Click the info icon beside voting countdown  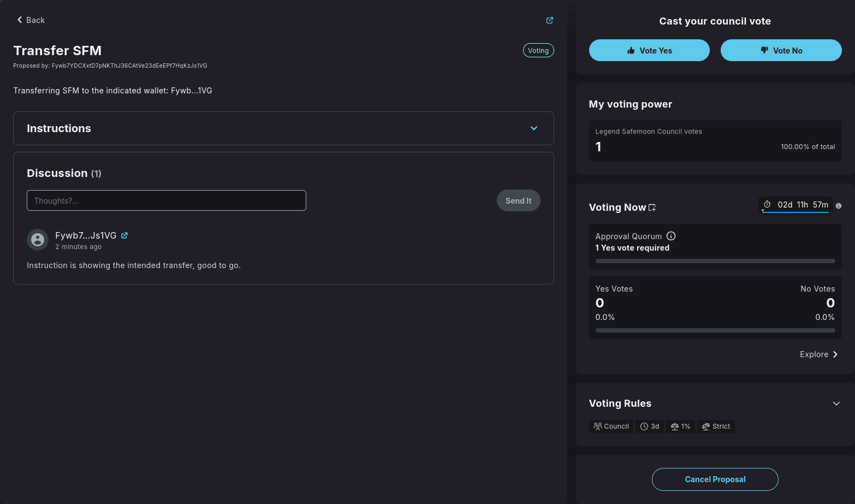click(839, 206)
